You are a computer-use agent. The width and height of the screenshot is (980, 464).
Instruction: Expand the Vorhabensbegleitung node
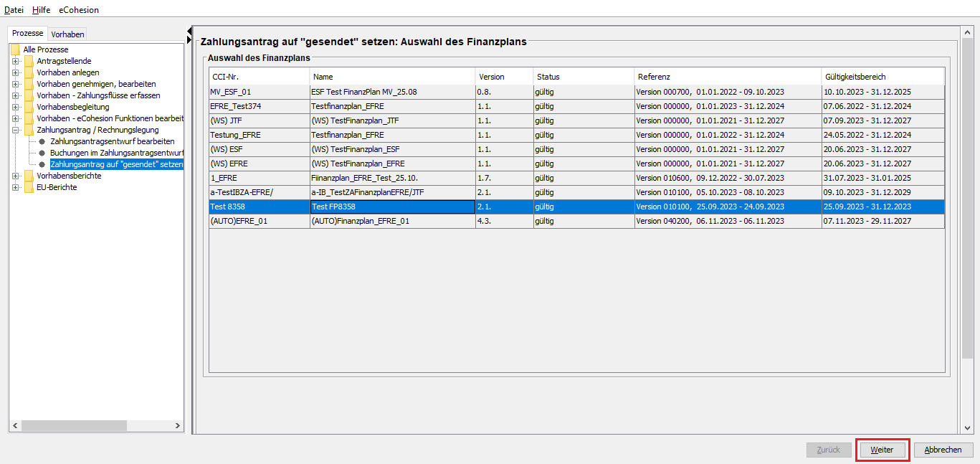[15, 107]
